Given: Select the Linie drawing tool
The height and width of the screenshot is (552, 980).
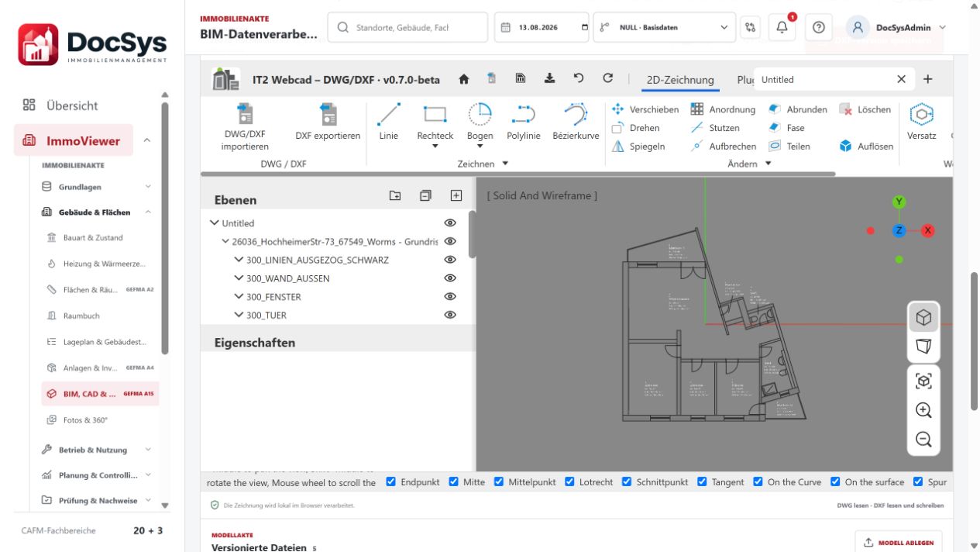Looking at the screenshot, I should coord(389,122).
